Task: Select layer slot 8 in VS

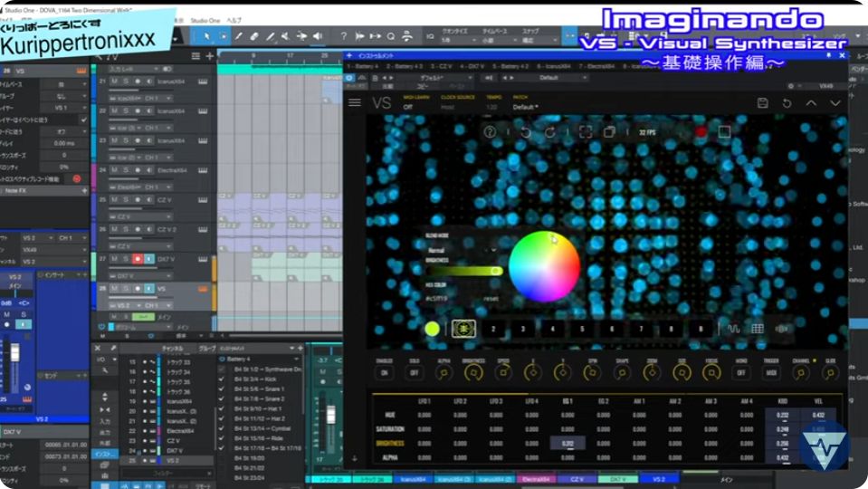Action: (671, 329)
